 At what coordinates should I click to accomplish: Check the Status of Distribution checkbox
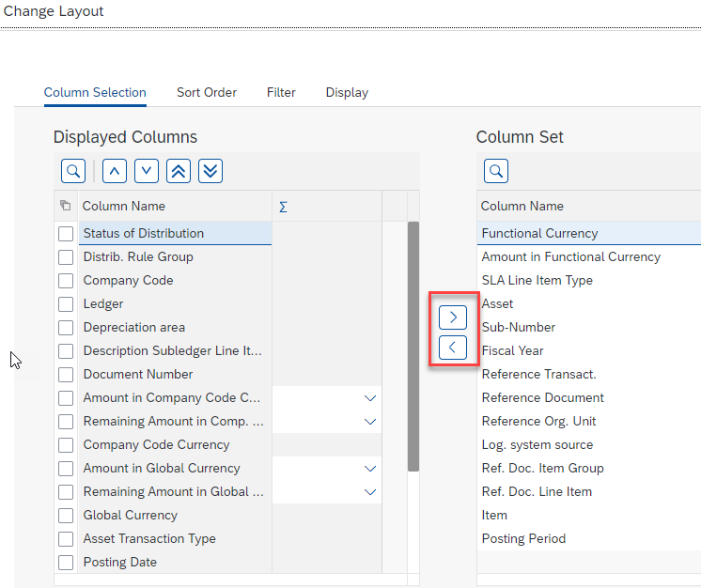66,234
